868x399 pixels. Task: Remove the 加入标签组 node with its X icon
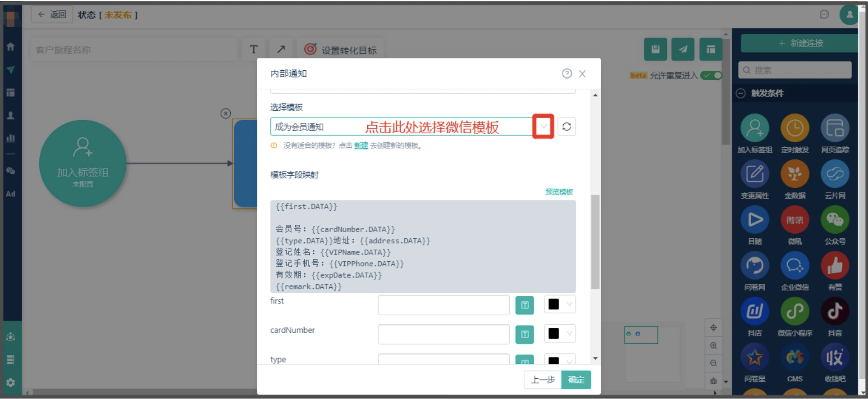226,113
